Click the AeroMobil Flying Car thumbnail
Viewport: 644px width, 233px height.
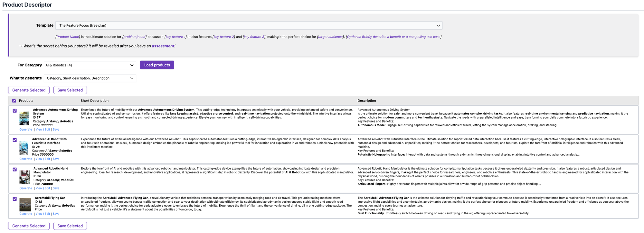tap(25, 205)
